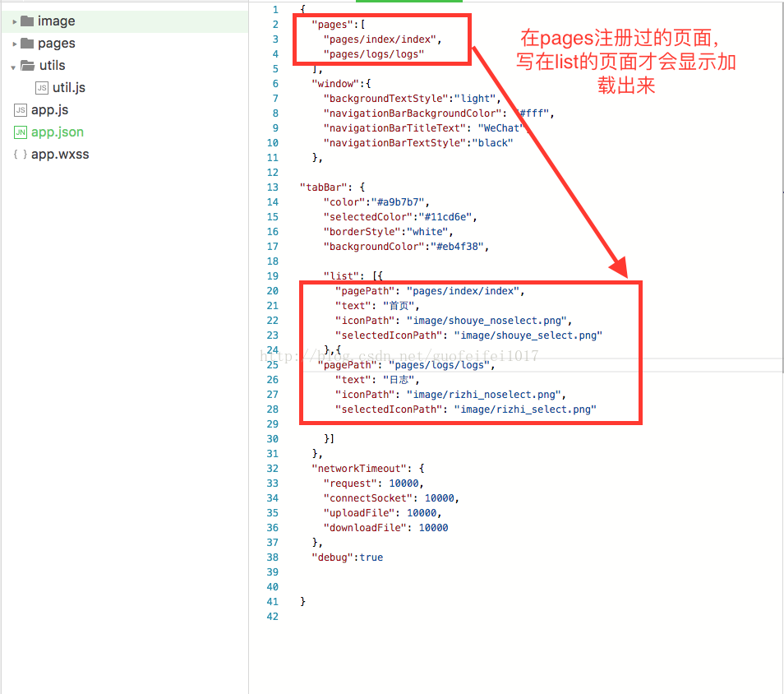This screenshot has height=694, width=784.
Task: Click the "uploadFile" key
Action: click(359, 513)
